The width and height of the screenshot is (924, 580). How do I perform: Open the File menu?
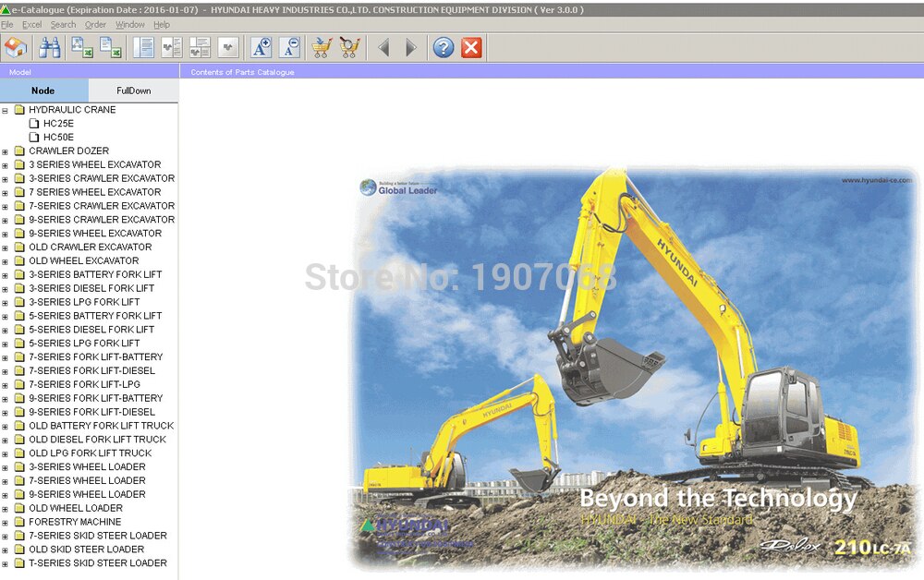[x=7, y=25]
